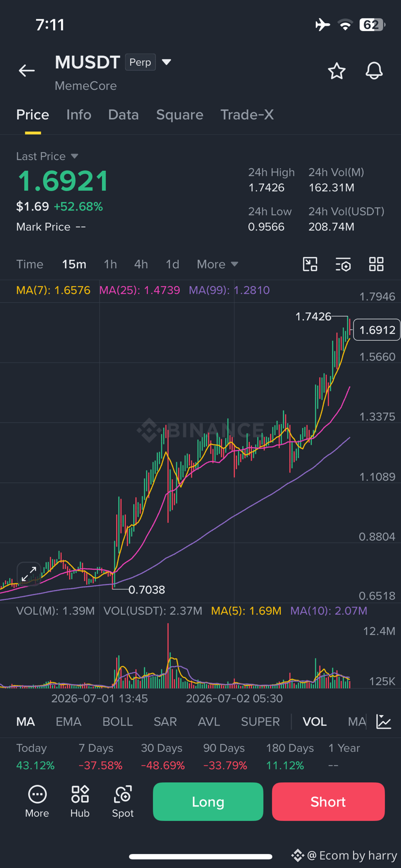The width and height of the screenshot is (401, 868).
Task: Expand the MUSDT Perp pair dropdown arrow
Action: 166,62
